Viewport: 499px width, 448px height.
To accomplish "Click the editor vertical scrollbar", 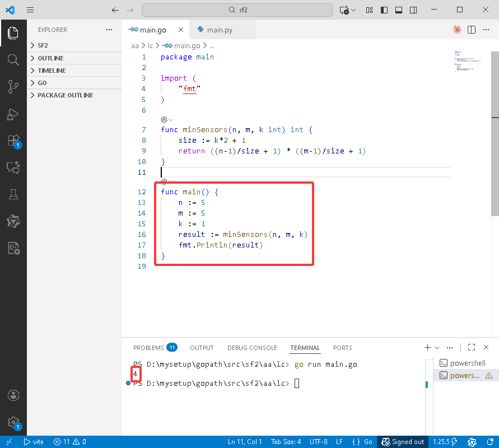I will 495,134.
